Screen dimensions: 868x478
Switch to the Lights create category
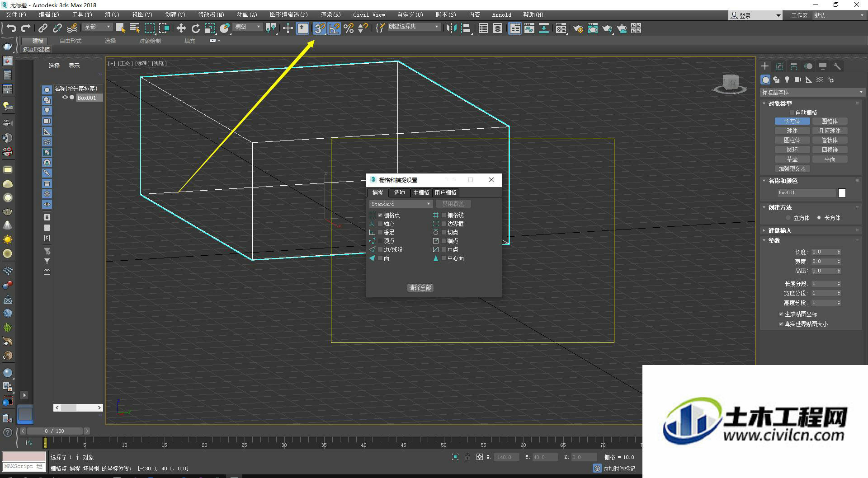click(787, 80)
